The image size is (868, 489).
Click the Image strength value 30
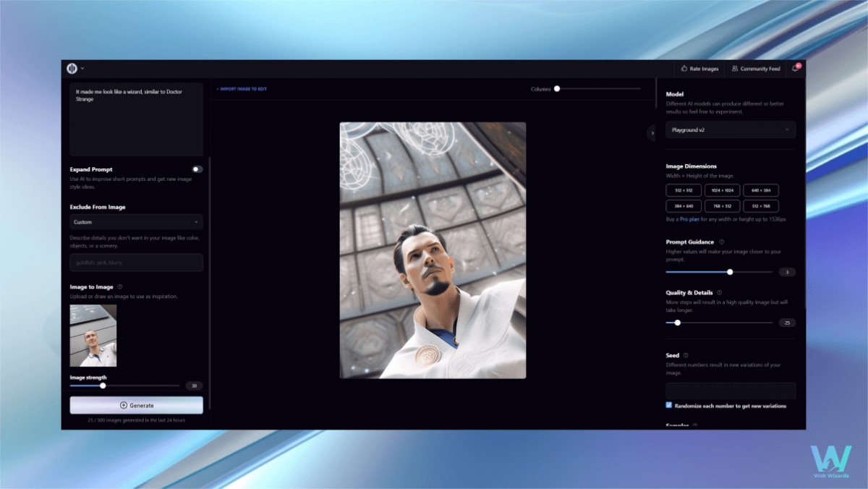point(194,386)
